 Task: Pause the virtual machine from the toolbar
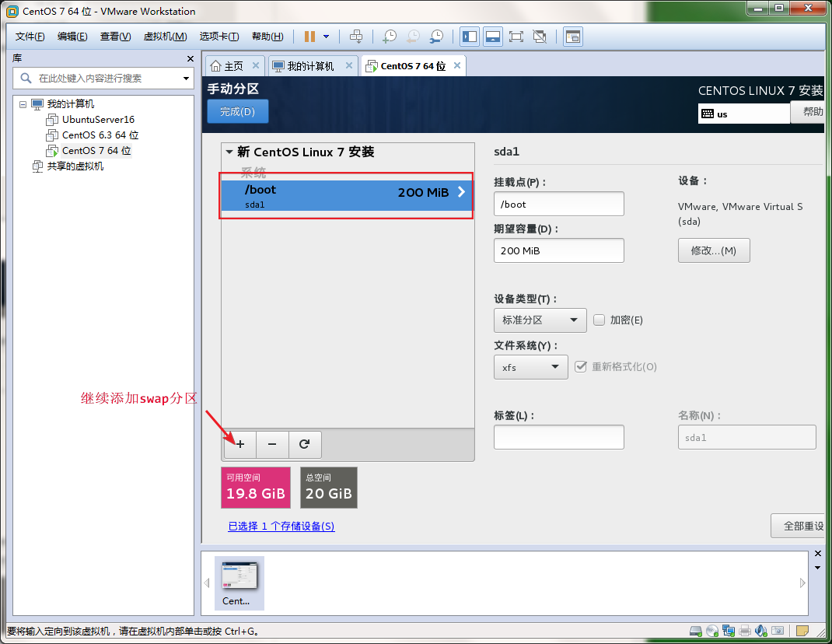[310, 36]
